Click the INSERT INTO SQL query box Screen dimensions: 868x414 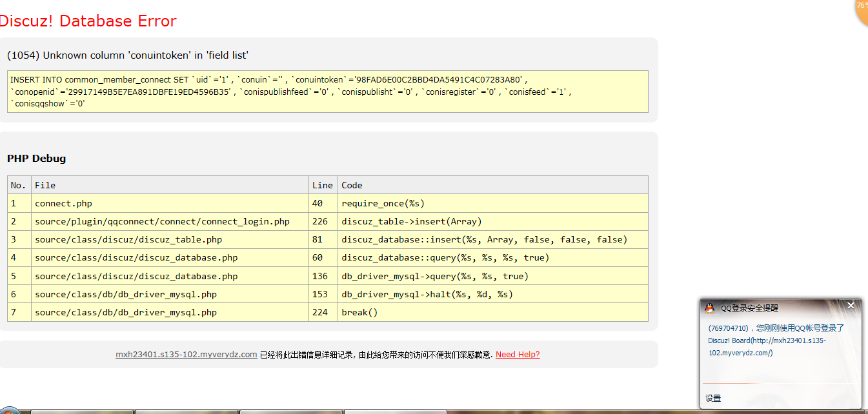pyautogui.click(x=327, y=92)
